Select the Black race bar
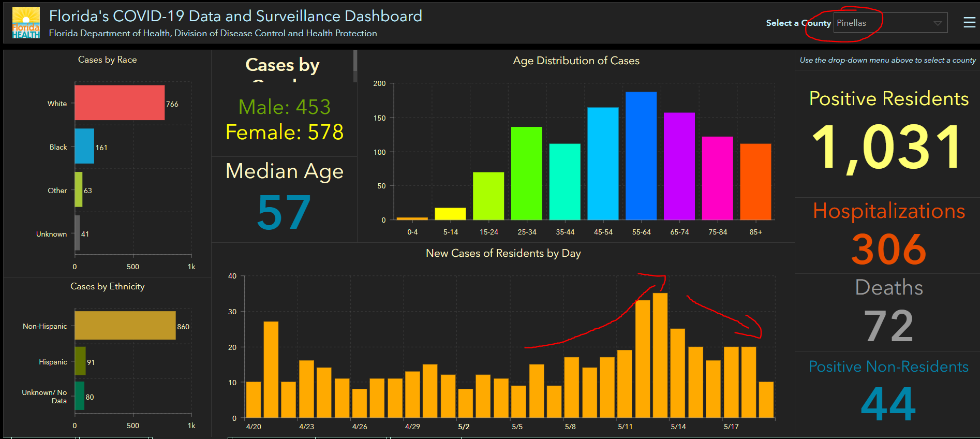 [84, 146]
